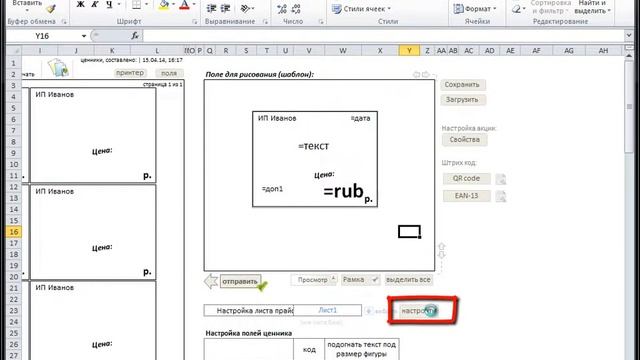The height and width of the screenshot is (360, 640).
Task: Expand the formula bar
Action: (x=629, y=36)
